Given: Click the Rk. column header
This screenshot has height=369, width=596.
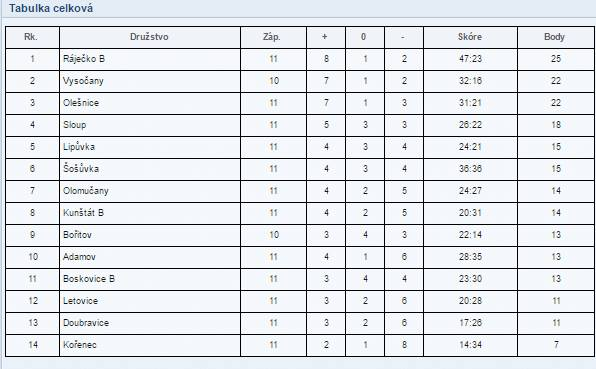Looking at the screenshot, I should pos(30,37).
